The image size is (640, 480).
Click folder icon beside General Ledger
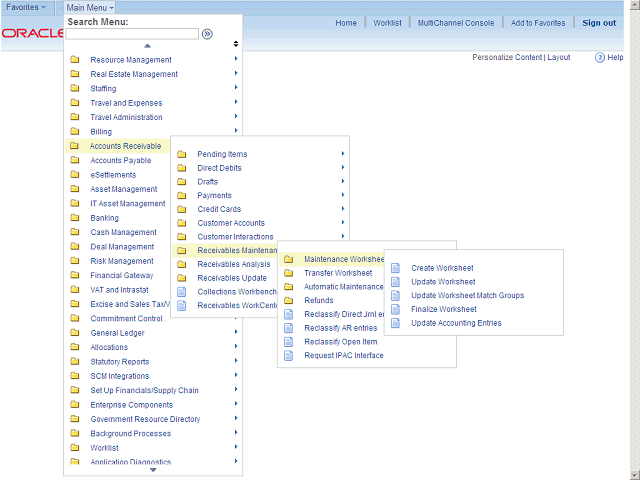coord(75,333)
